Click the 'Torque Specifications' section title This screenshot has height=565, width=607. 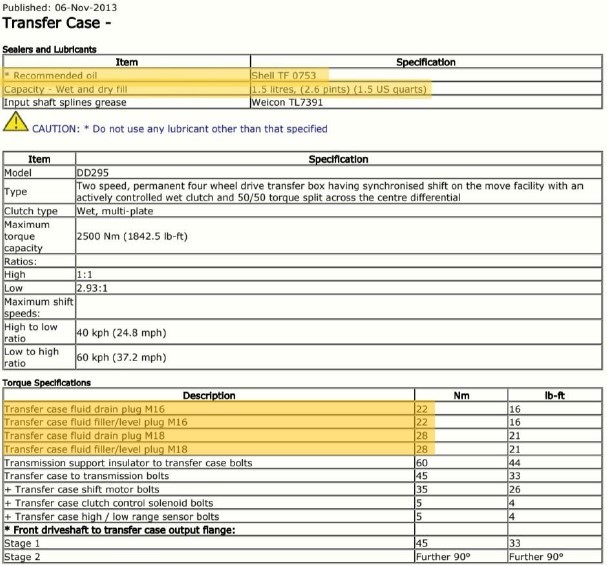(46, 383)
